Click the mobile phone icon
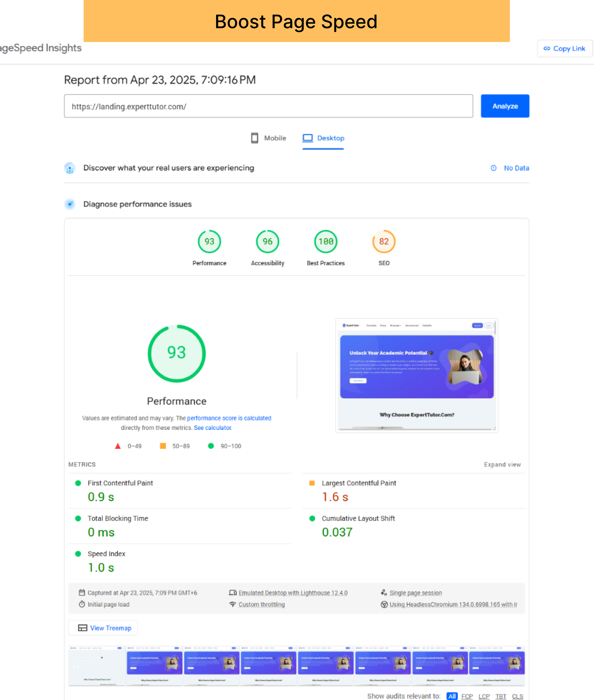Screen dimensions: 594x700 [255, 138]
